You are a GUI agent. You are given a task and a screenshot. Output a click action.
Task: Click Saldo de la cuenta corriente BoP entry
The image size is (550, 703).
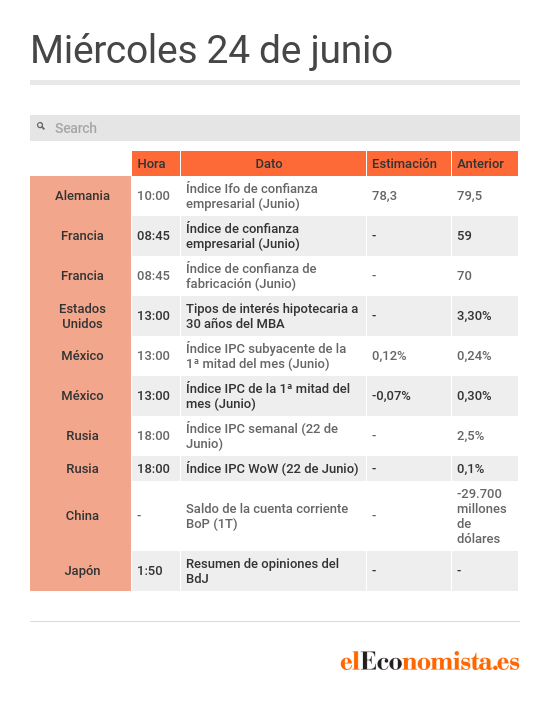(x=267, y=516)
